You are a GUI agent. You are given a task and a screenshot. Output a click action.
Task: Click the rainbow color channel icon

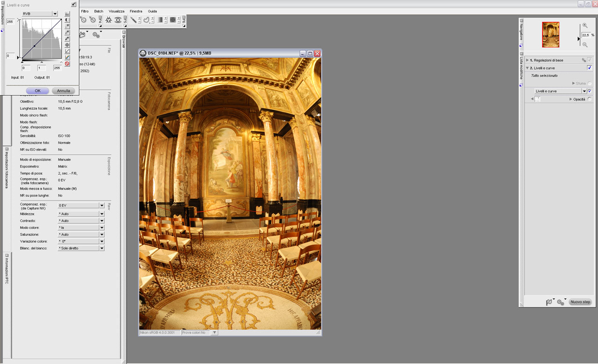coord(67,57)
